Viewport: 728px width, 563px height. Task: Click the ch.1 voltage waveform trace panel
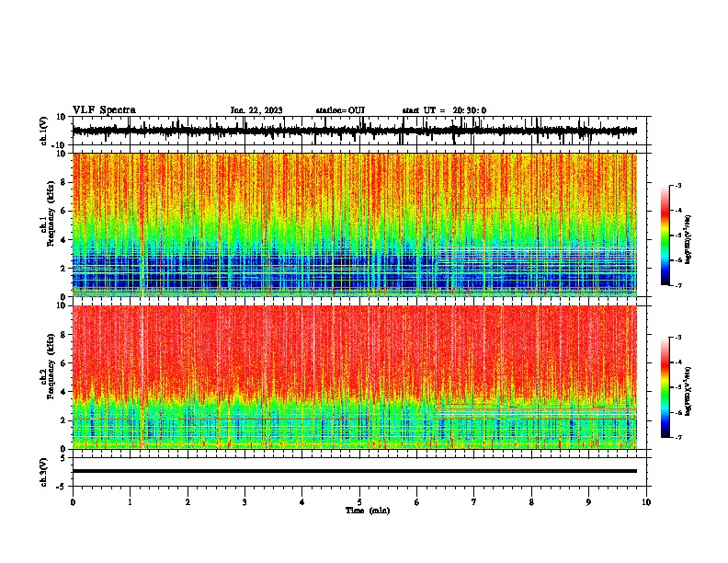coord(361,131)
